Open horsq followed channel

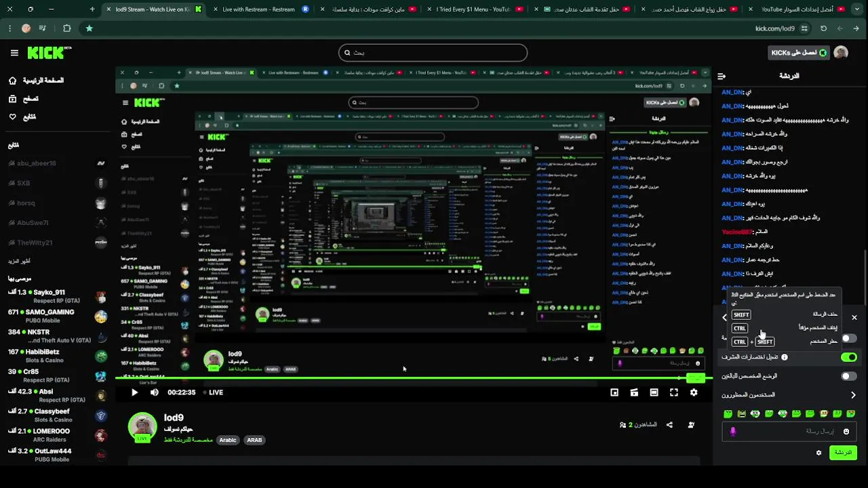[x=57, y=203]
